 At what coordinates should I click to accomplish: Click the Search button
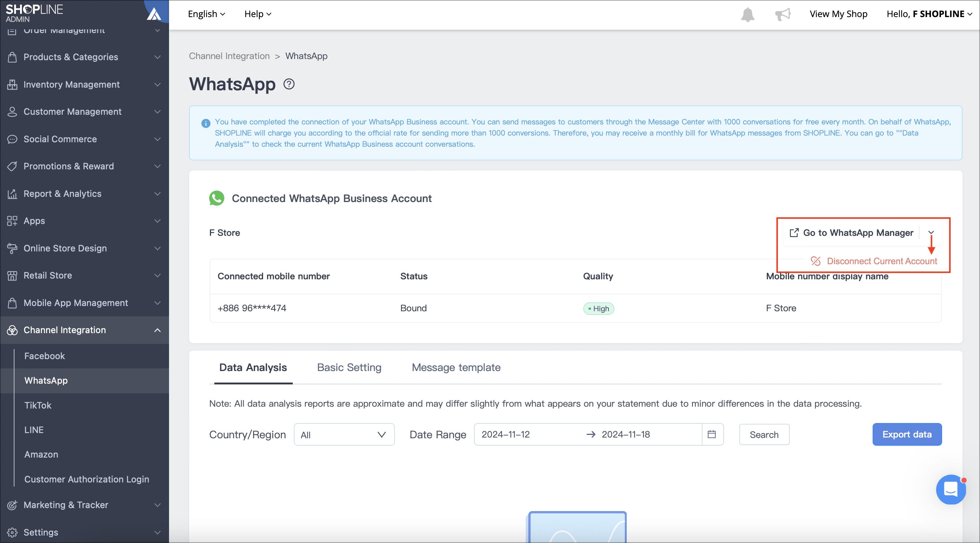764,434
